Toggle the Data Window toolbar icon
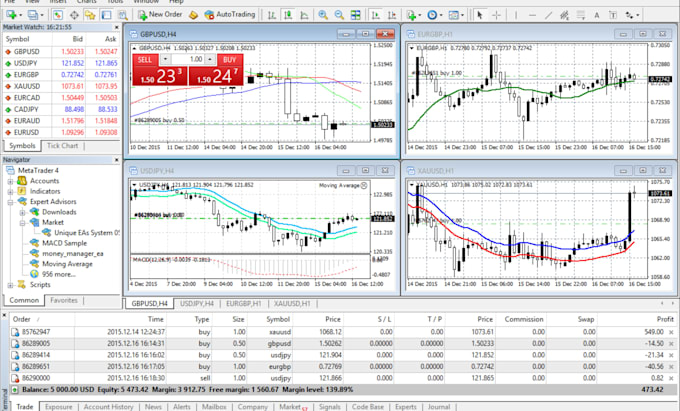The height and width of the screenshot is (411, 680). 74,15
